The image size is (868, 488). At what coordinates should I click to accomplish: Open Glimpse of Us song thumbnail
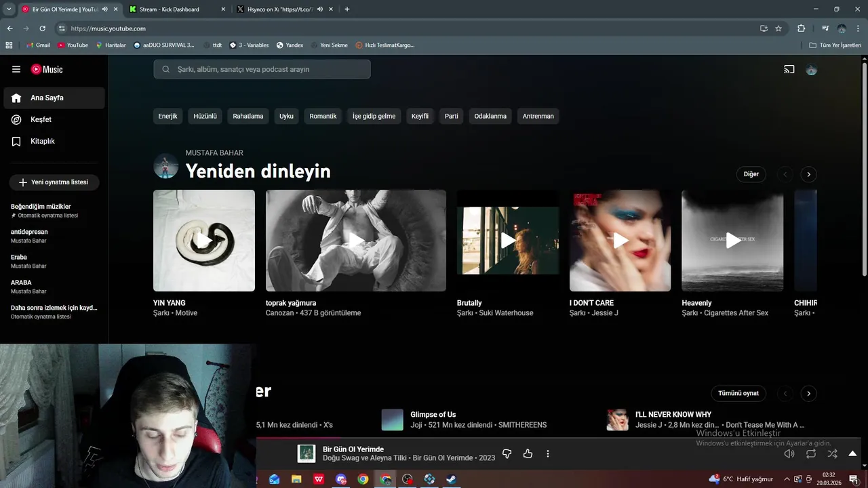pos(393,420)
